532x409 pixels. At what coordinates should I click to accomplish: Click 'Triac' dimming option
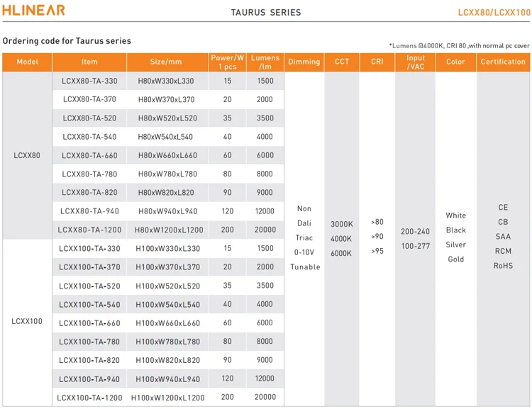coord(304,237)
